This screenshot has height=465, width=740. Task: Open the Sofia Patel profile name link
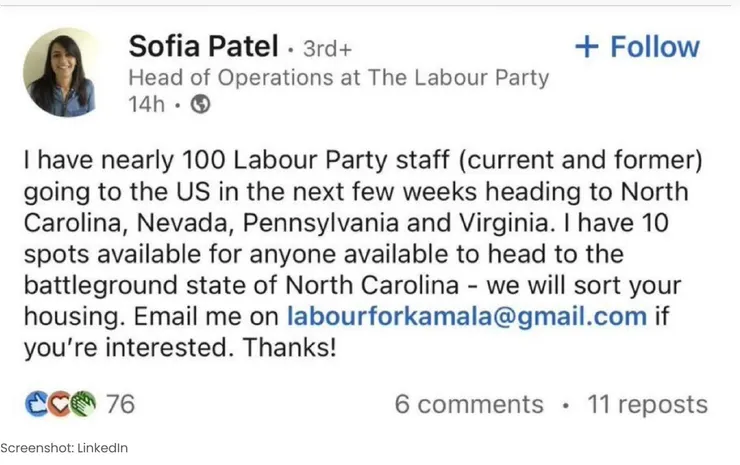[203, 45]
